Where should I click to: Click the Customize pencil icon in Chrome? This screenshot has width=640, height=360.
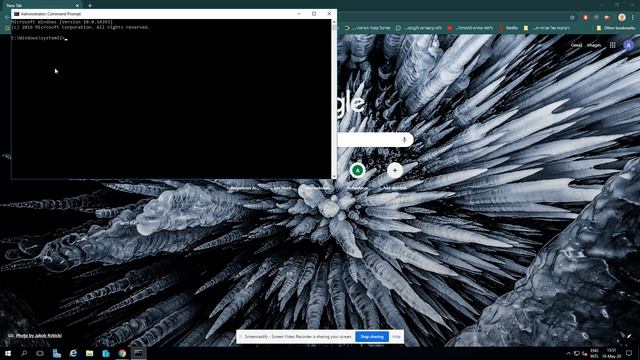click(x=629, y=336)
